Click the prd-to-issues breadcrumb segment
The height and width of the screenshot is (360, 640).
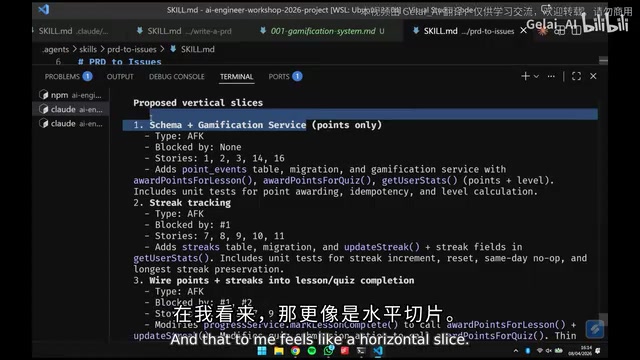pos(132,49)
